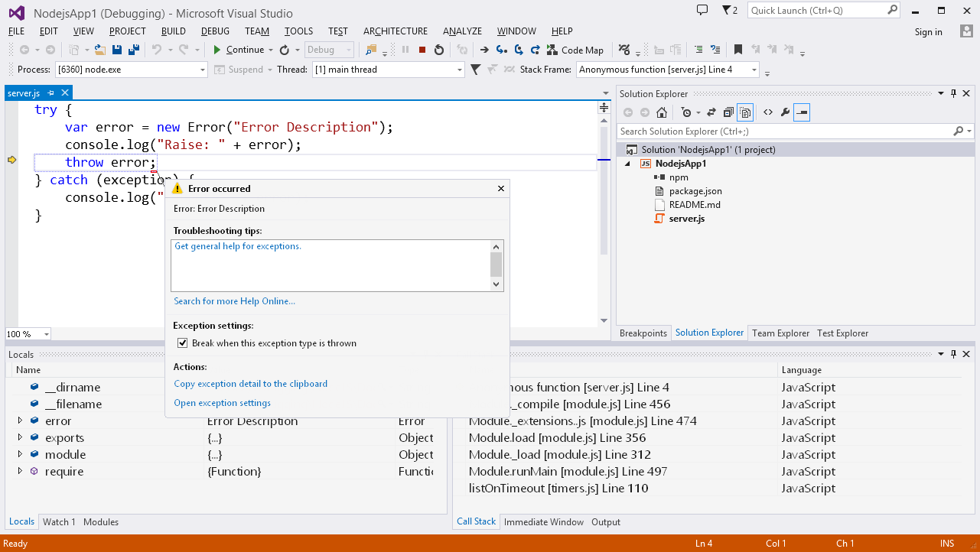The image size is (980, 552).
Task: Toggle Preview Selected Items in Solution Explorer
Action: coord(801,112)
